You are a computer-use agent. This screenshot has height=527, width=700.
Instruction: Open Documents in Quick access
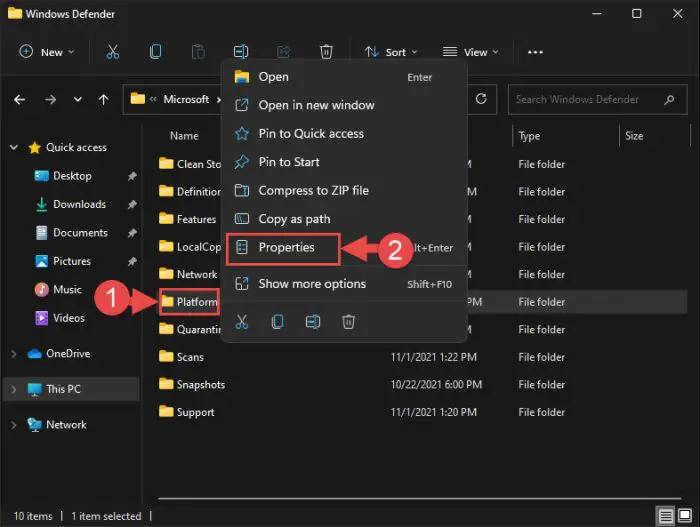(x=80, y=233)
